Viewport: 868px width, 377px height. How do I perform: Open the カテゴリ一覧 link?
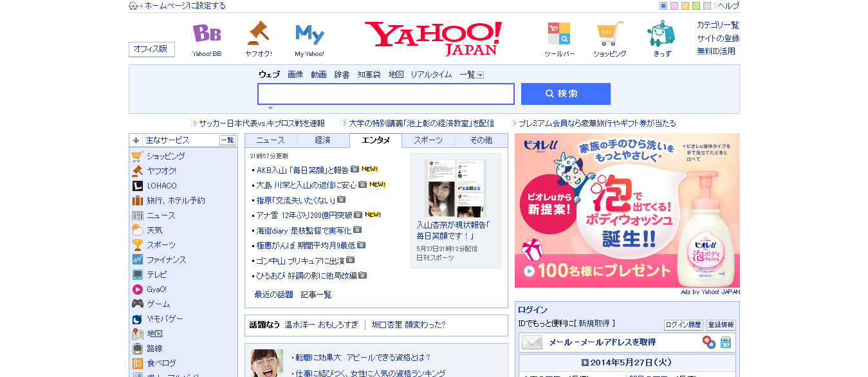tap(718, 25)
